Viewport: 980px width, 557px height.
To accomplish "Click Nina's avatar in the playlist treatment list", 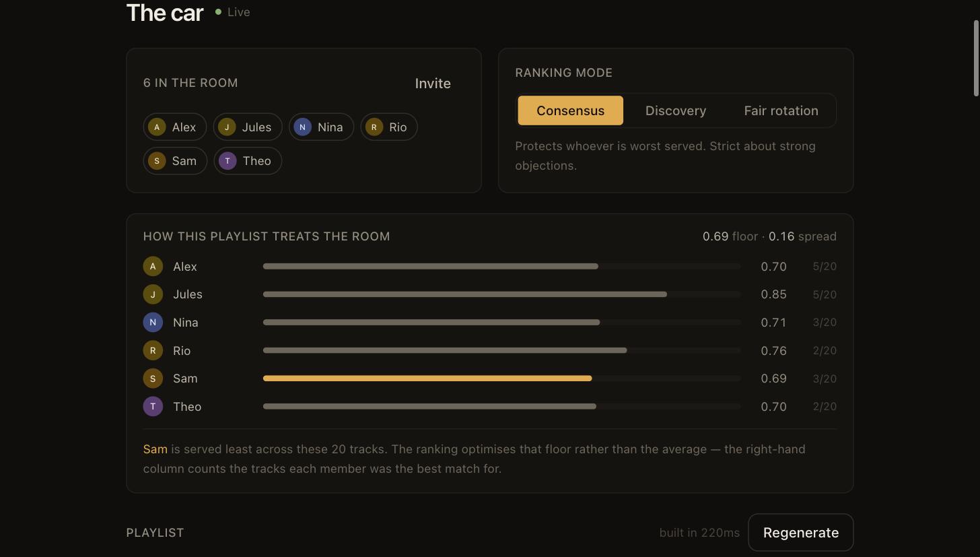I will coord(153,323).
